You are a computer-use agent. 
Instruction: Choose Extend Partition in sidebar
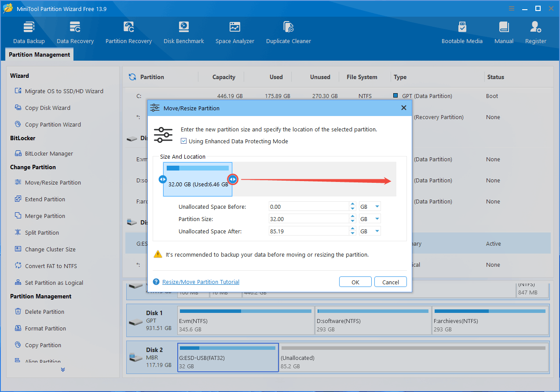pyautogui.click(x=40, y=199)
